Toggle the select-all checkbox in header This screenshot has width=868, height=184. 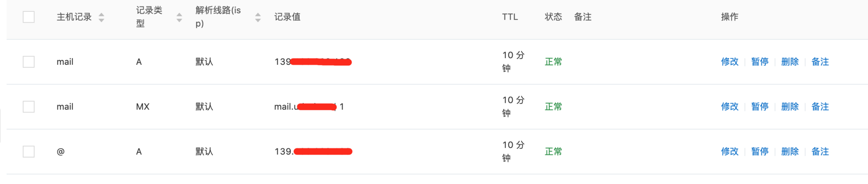click(x=28, y=17)
